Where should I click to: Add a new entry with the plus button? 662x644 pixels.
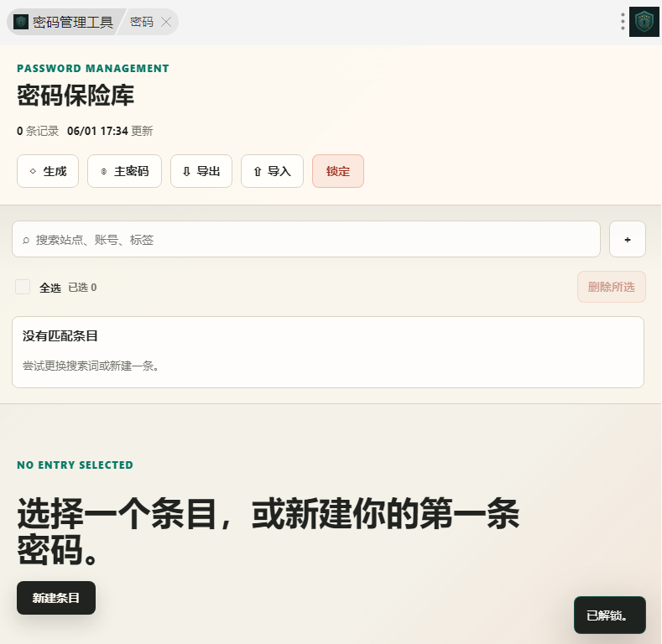628,239
